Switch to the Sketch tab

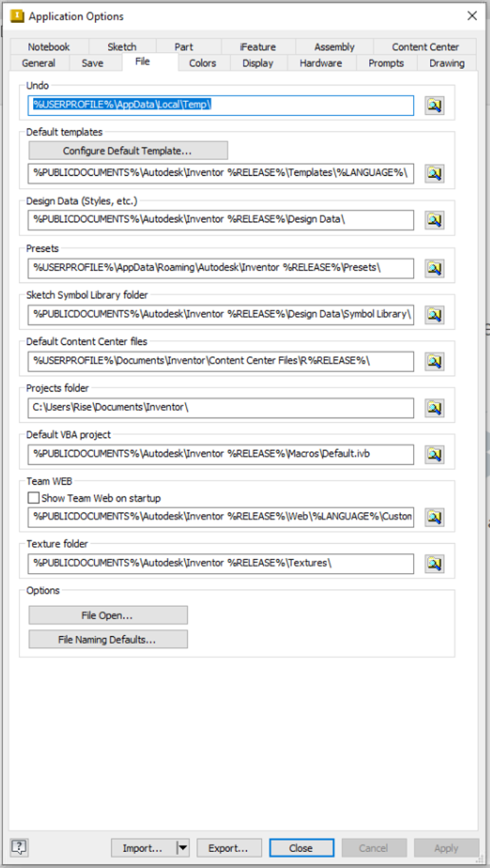[122, 47]
